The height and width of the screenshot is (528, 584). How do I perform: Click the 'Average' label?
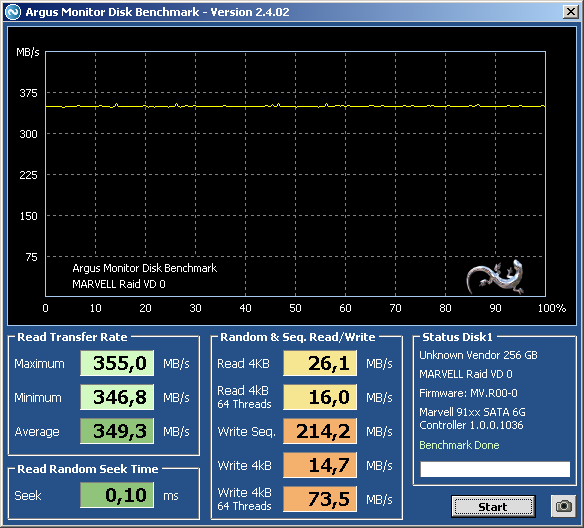pos(37,432)
